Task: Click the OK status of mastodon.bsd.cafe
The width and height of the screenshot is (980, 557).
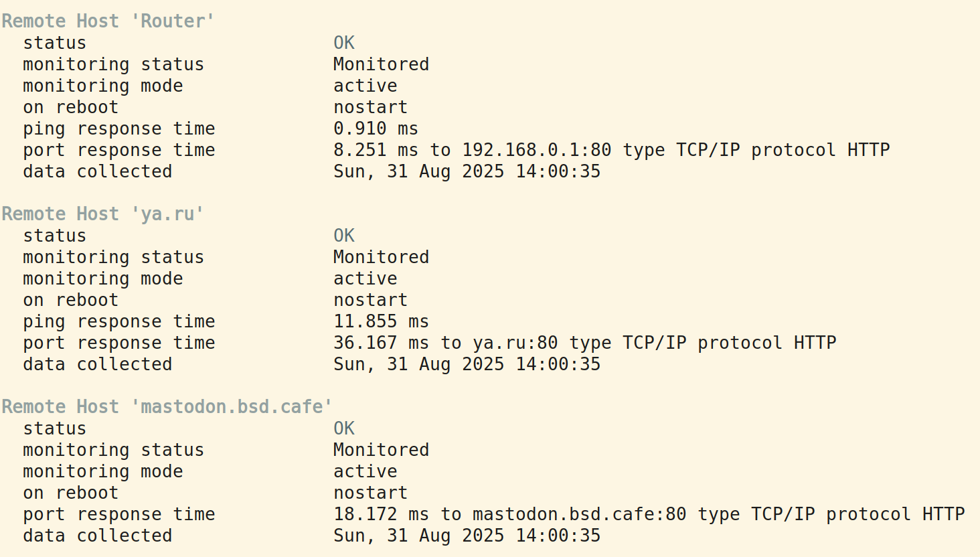Action: pyautogui.click(x=344, y=428)
